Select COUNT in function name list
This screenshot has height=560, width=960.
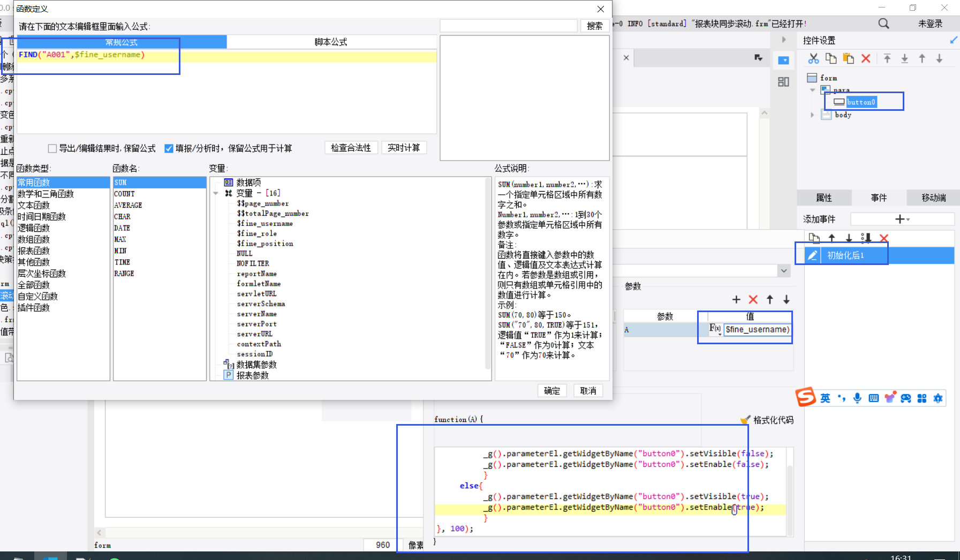[124, 194]
